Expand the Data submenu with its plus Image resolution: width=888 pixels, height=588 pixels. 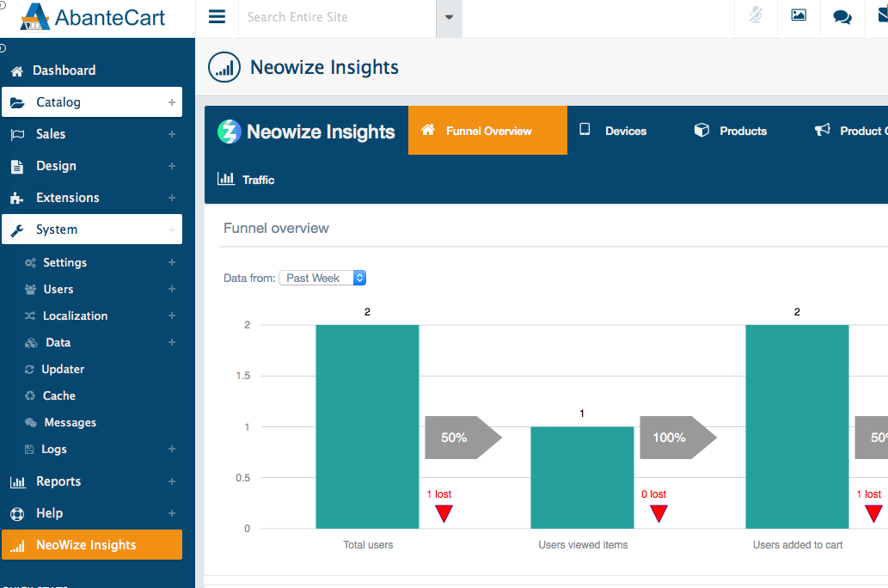pos(172,342)
